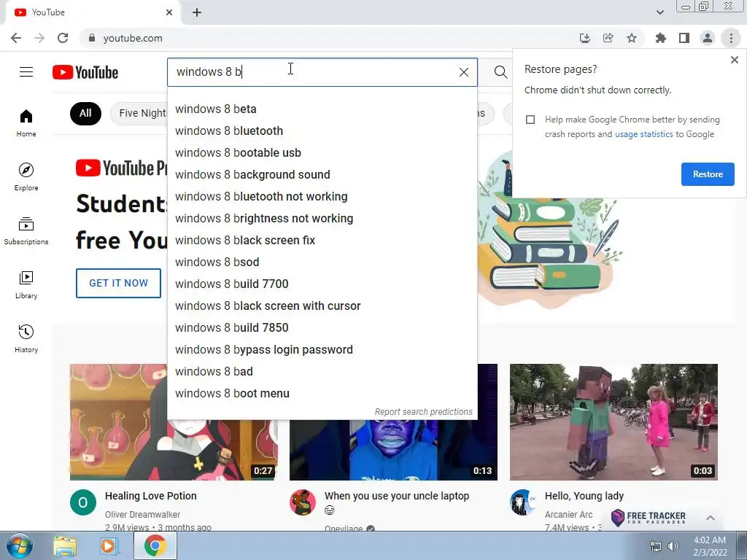Open usage statistics link
Screen dimensions: 747x560
643,134
